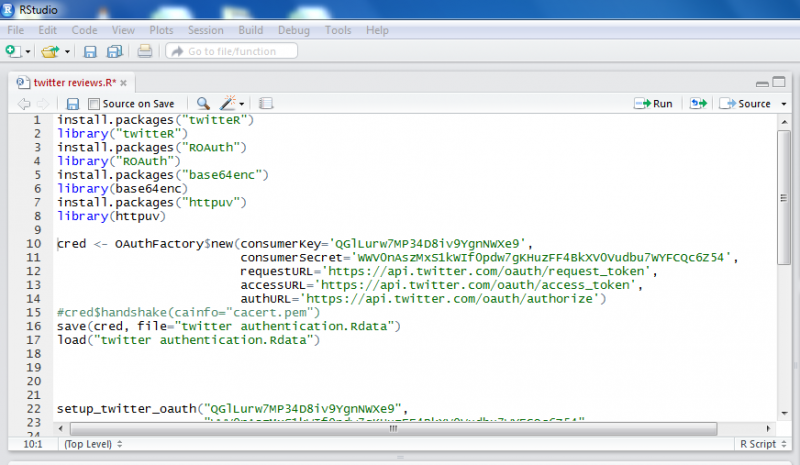Viewport: 800px width, 465px height.
Task: Click the Go to file/function search field
Action: 230,51
